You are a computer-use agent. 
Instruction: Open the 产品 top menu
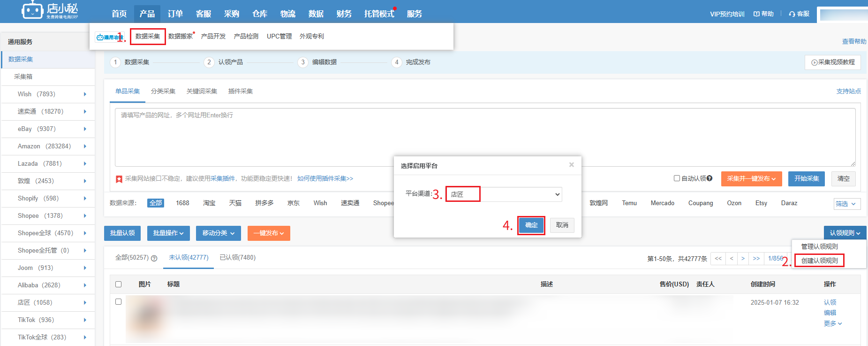pos(147,14)
